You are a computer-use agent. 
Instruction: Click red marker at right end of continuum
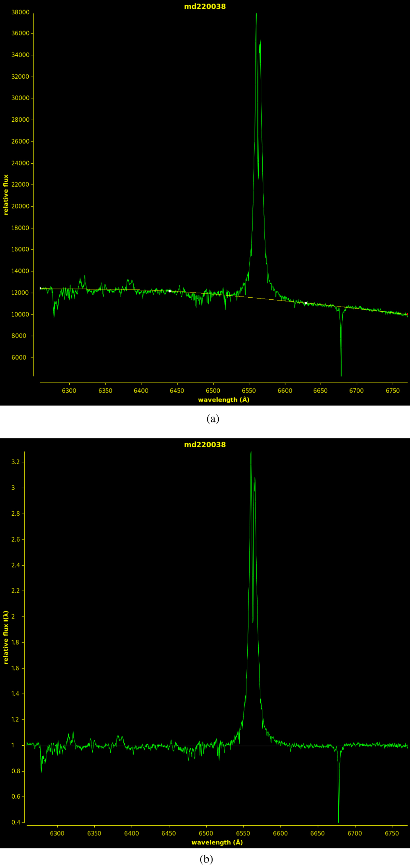pos(407,314)
